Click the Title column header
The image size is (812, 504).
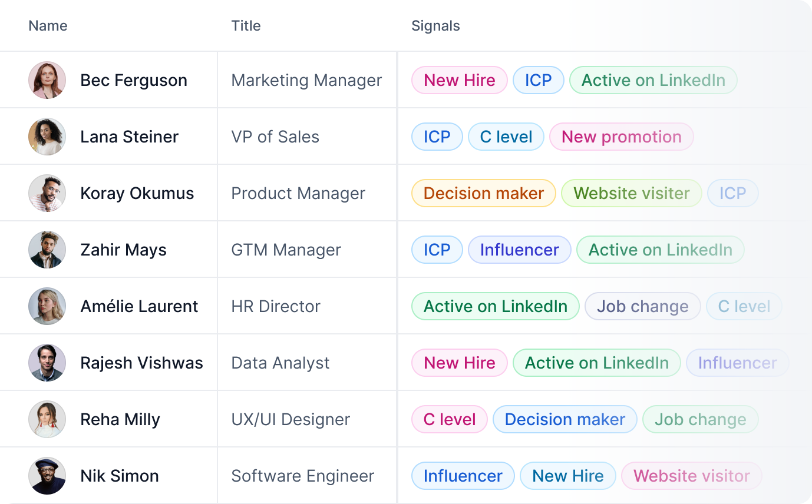coord(246,26)
